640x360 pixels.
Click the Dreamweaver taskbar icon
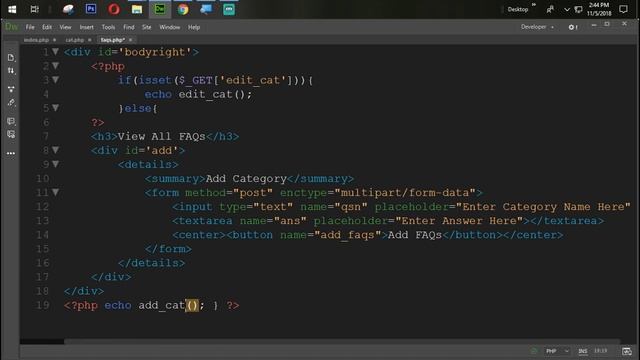[160, 9]
